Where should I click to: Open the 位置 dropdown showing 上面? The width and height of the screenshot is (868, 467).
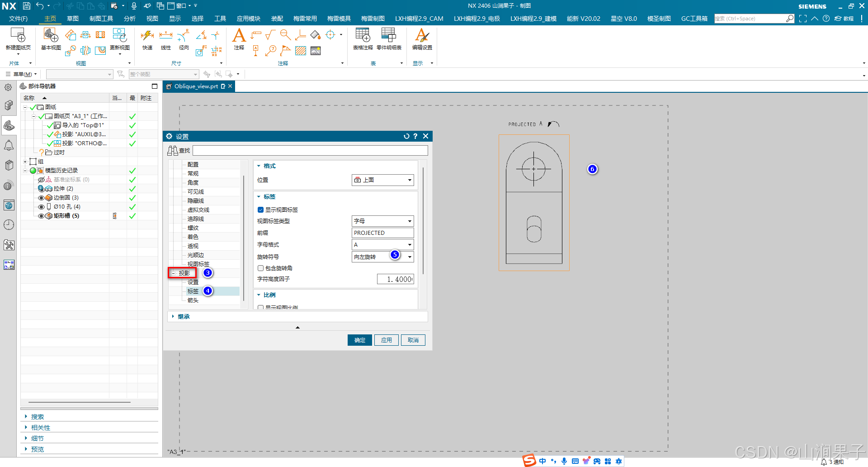[382, 180]
